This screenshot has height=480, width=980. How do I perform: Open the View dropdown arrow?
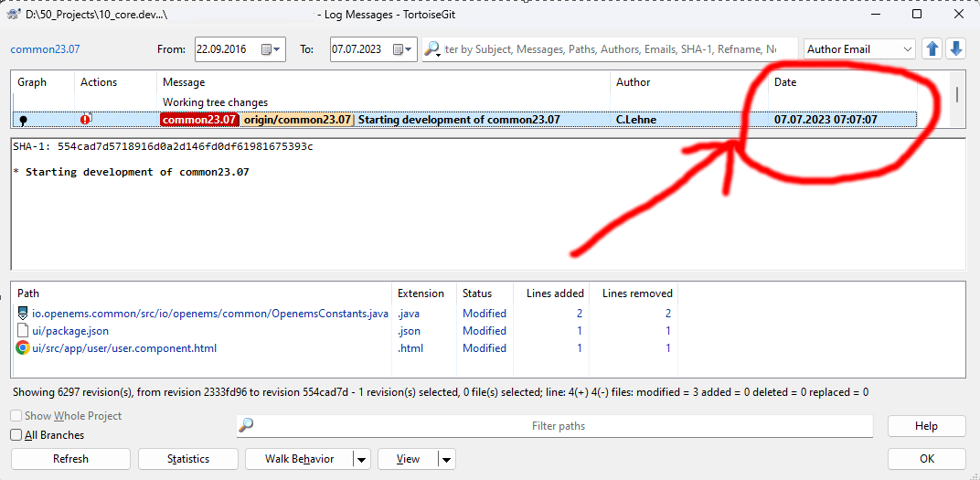(x=446, y=459)
